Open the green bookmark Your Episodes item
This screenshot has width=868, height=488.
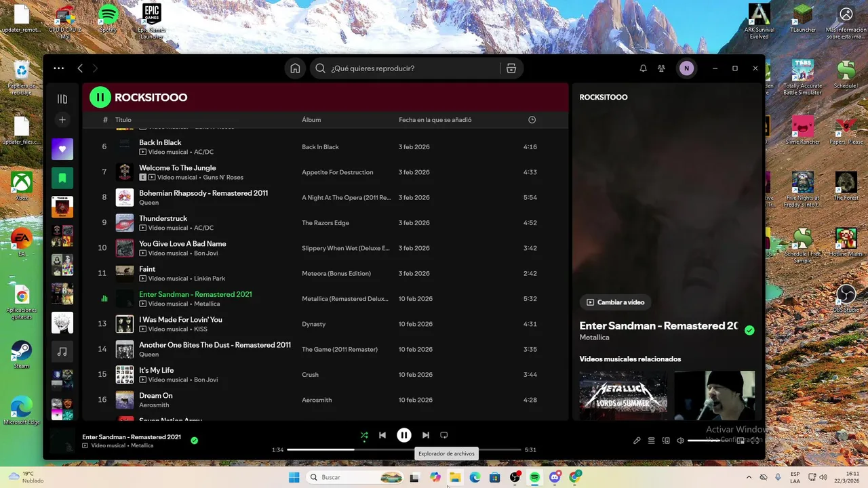click(x=62, y=178)
